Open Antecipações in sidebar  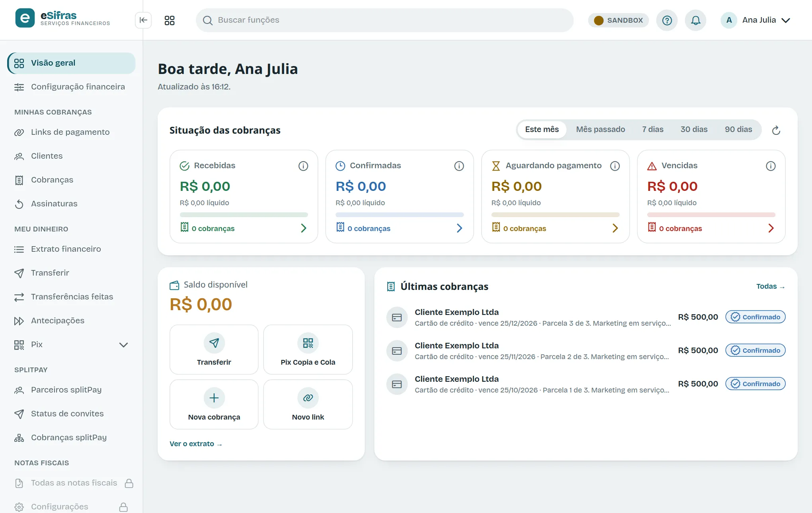71,321
